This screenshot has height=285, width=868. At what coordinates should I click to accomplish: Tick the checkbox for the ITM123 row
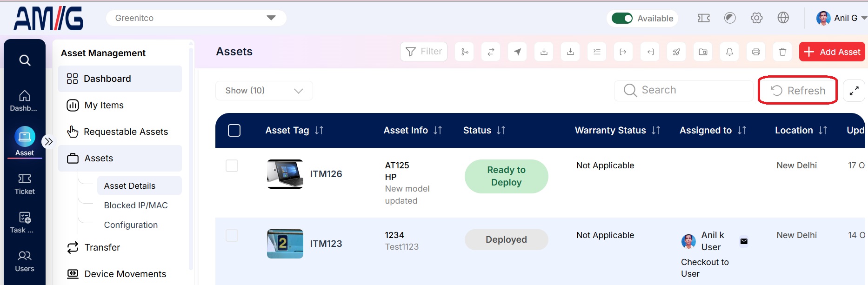(x=232, y=235)
